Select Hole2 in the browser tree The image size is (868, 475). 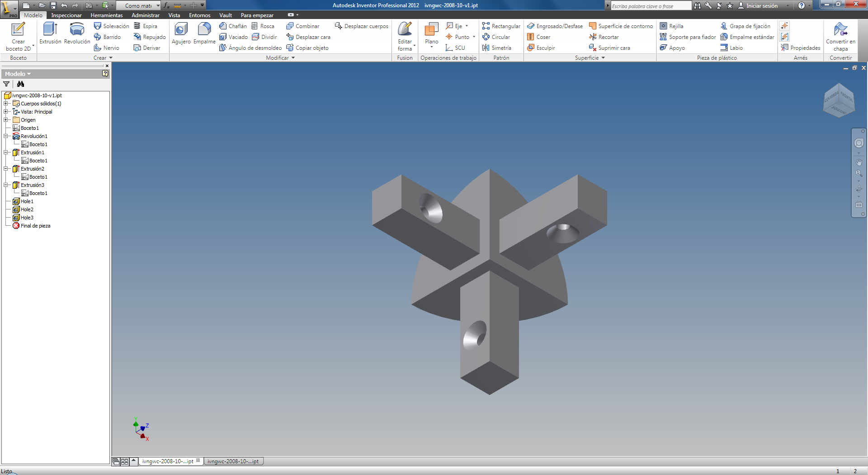pyautogui.click(x=27, y=209)
